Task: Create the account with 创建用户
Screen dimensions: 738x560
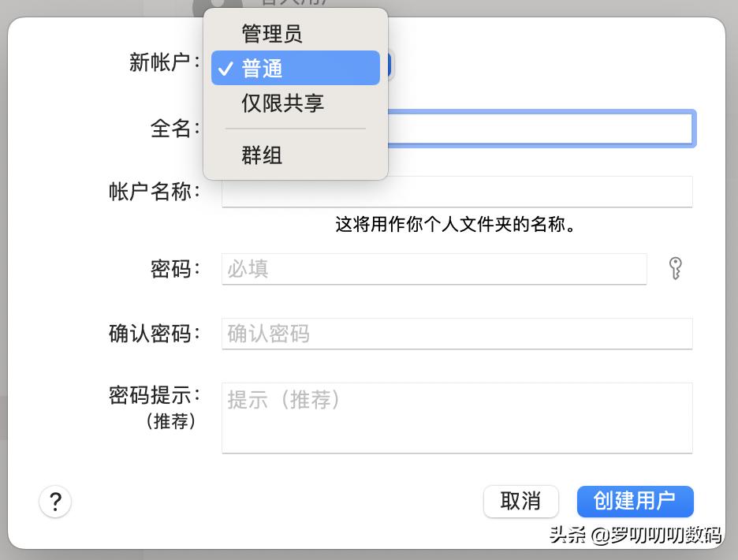Action: (635, 502)
